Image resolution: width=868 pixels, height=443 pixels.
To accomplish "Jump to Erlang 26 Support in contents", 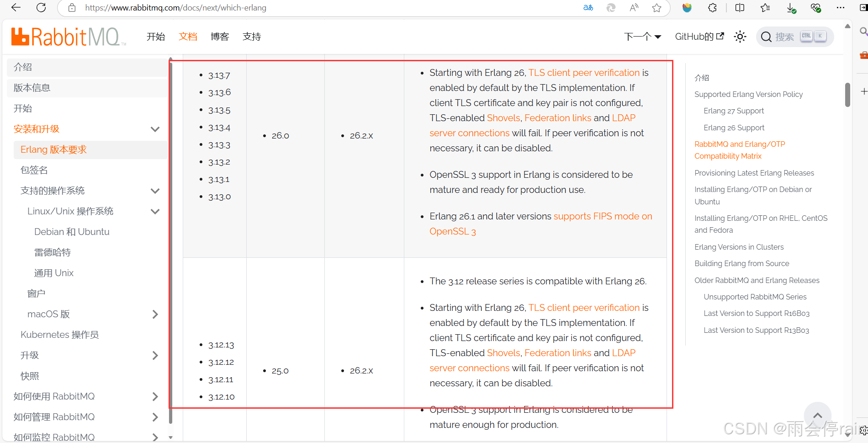I will click(734, 128).
